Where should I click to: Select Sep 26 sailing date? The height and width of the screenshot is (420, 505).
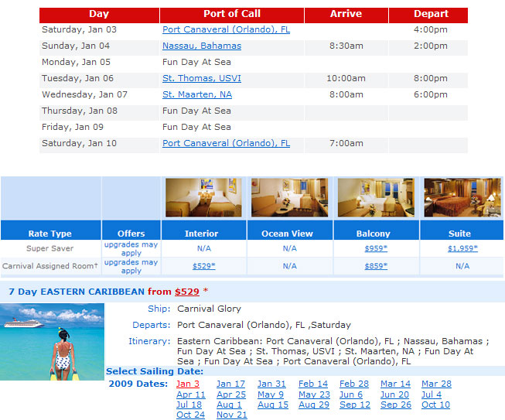(396, 405)
